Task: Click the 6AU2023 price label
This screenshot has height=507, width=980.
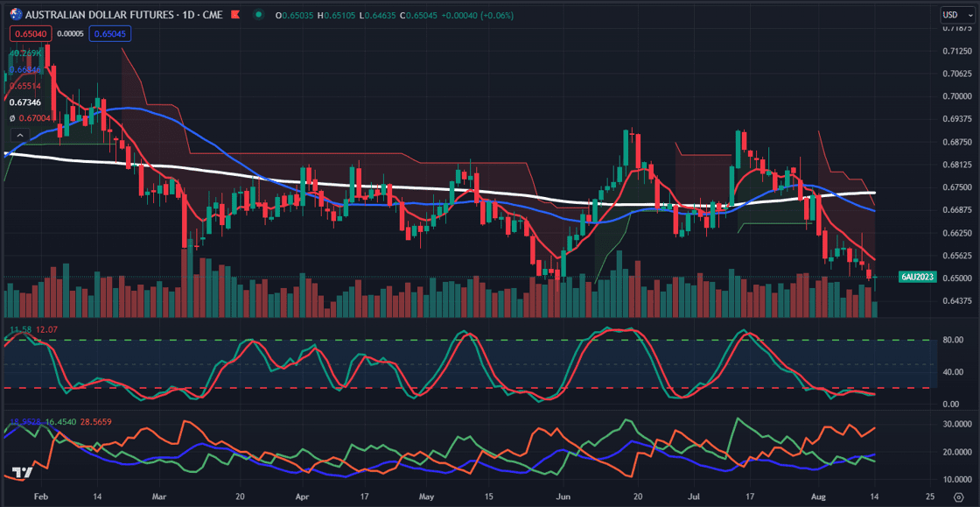Action: 917,277
